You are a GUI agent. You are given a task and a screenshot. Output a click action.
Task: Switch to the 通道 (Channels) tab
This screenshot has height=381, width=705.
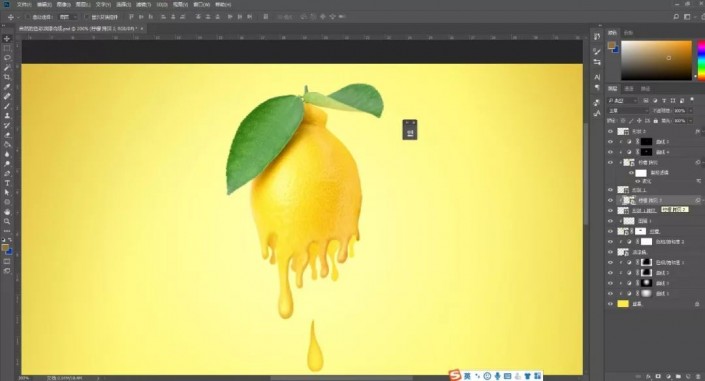(629, 89)
